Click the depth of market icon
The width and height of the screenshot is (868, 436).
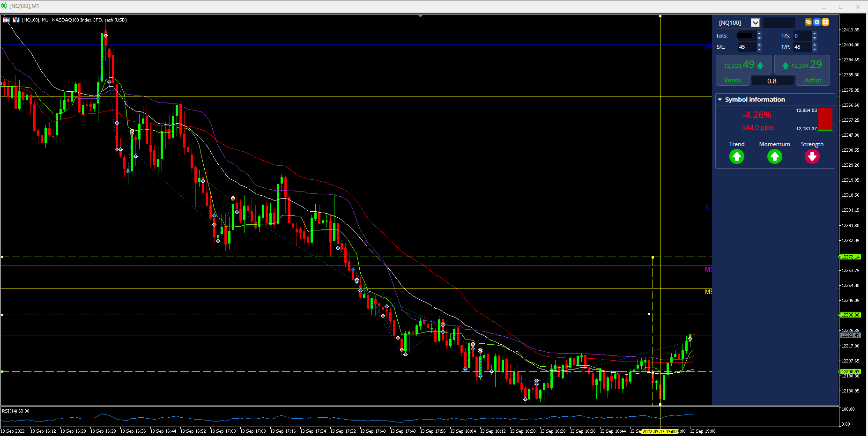[16, 20]
